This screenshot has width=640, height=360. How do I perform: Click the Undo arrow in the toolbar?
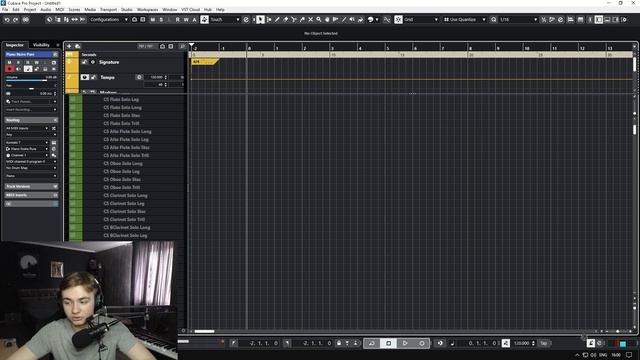click(x=7, y=20)
